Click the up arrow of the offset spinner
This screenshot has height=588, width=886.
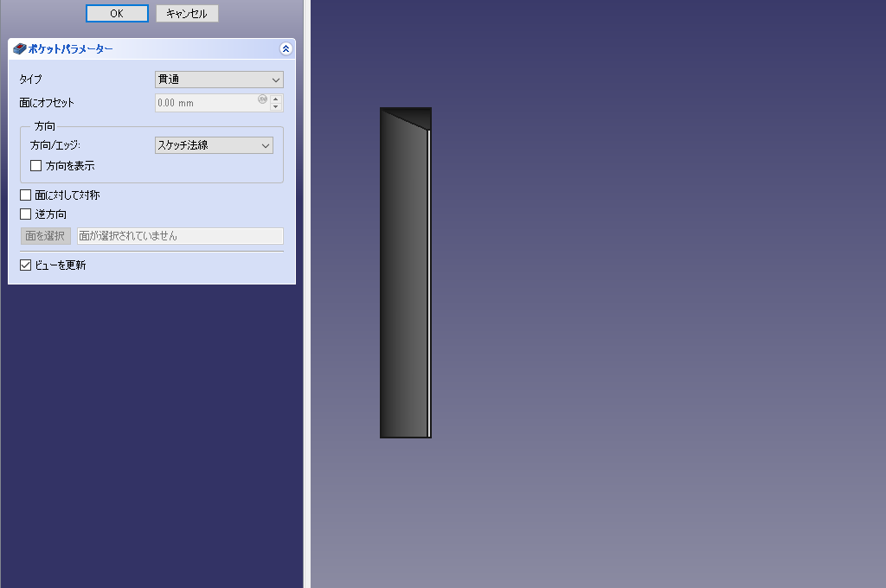[276, 99]
